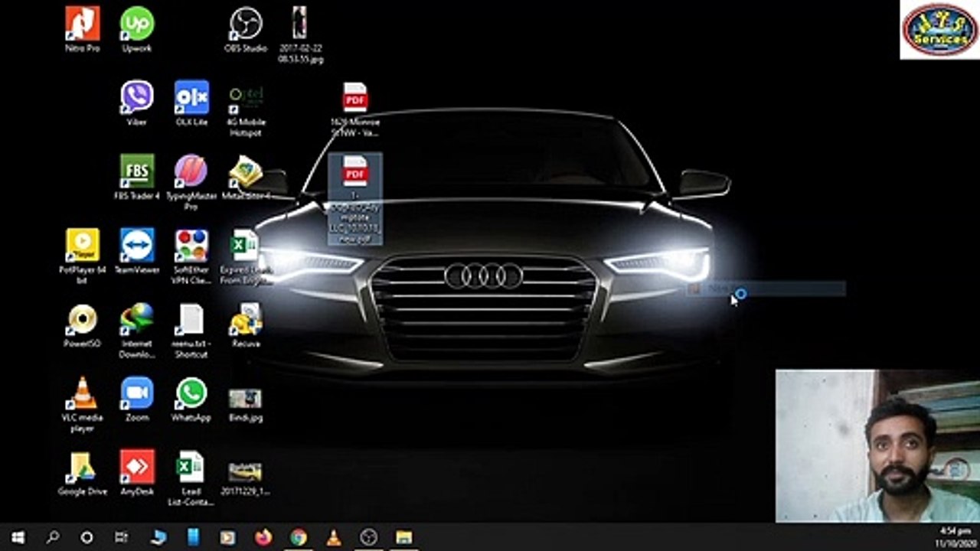The image size is (980, 551).
Task: Select the Viber desktop shortcut
Action: coord(137,103)
